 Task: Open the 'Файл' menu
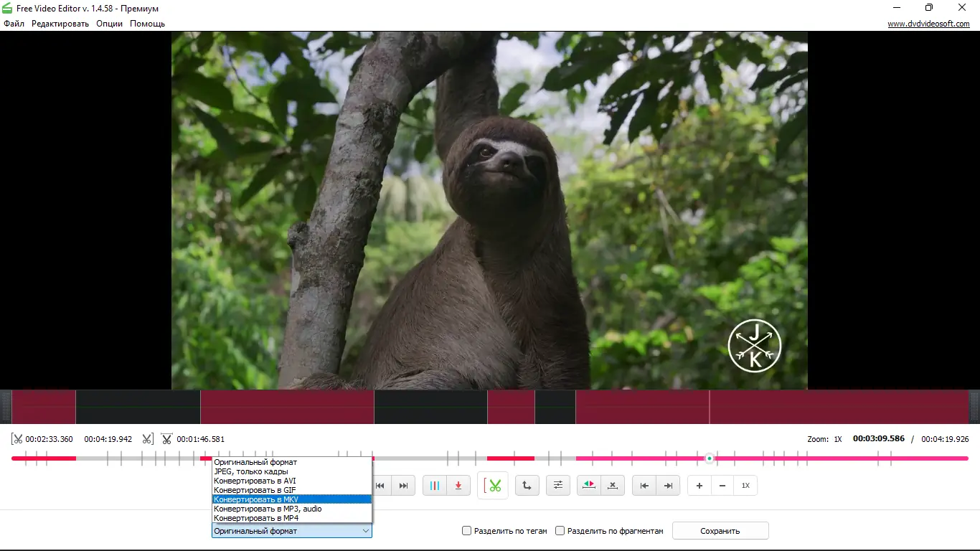tap(13, 23)
